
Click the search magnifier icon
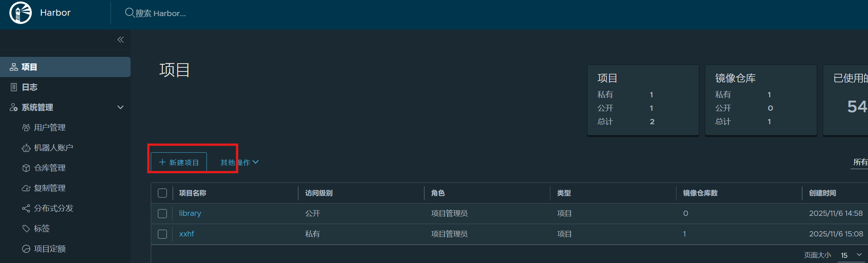[129, 13]
